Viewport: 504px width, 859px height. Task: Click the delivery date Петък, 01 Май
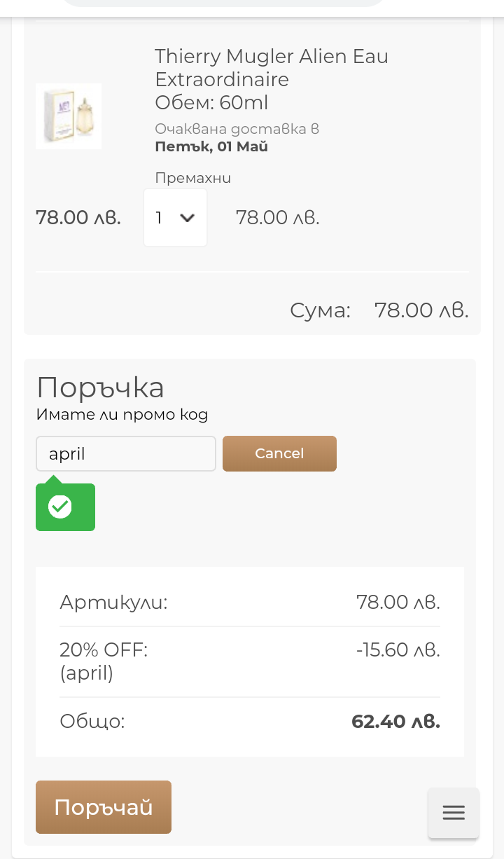(211, 147)
